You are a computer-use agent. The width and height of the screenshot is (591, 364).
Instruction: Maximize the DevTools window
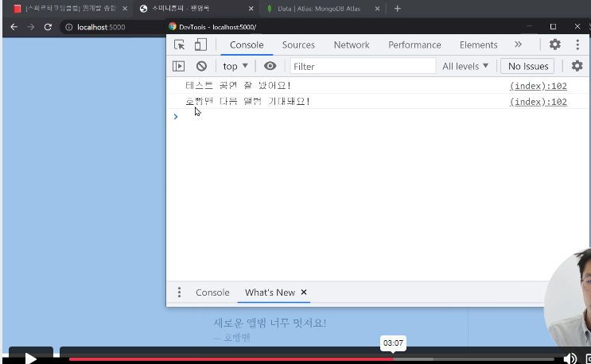point(553,26)
